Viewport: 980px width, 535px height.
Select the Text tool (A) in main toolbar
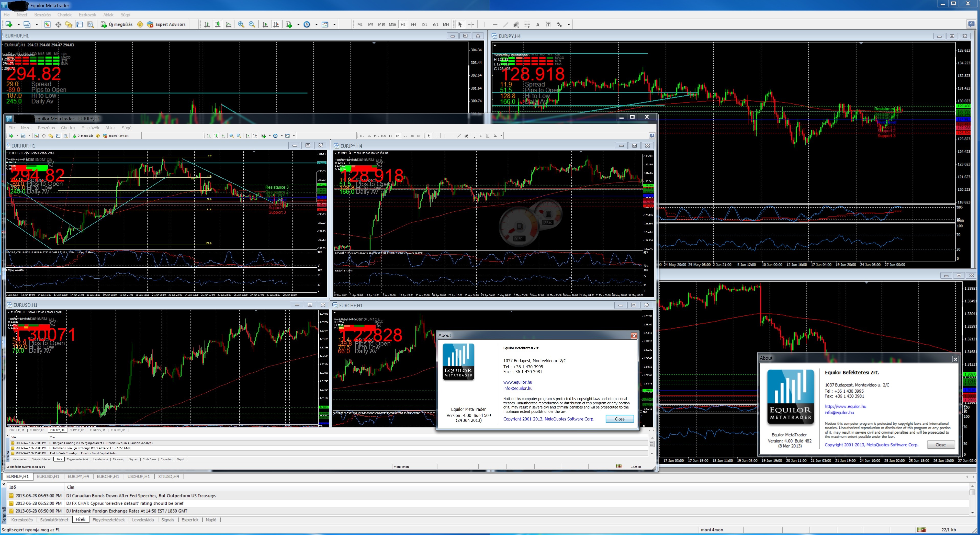pyautogui.click(x=537, y=24)
